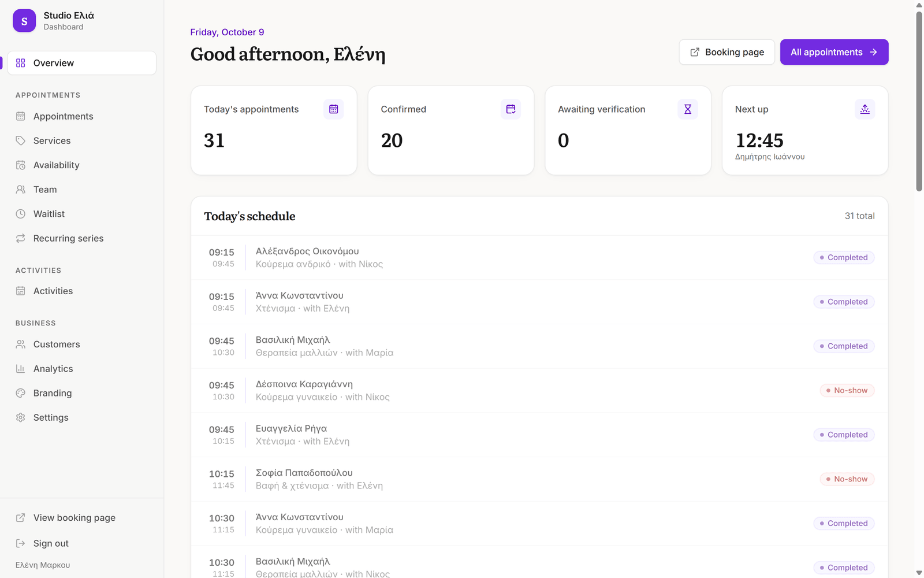Click All appointments button
This screenshot has height=578, width=924.
834,52
